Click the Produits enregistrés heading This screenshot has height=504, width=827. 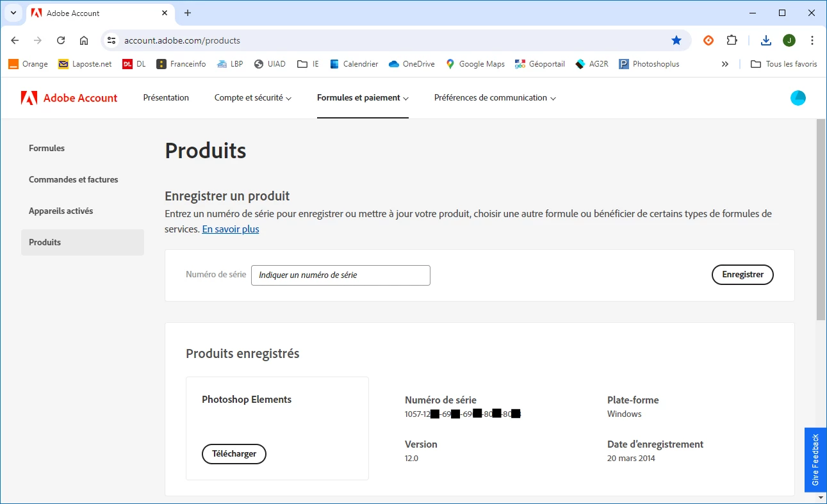tap(243, 354)
